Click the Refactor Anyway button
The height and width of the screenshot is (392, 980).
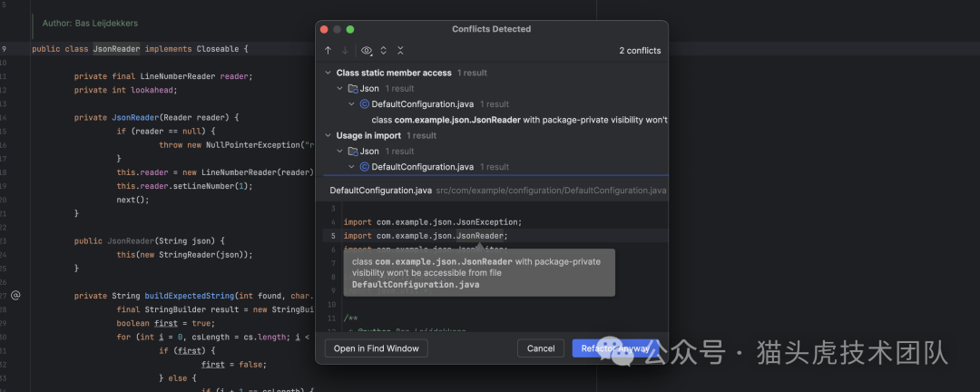point(615,348)
